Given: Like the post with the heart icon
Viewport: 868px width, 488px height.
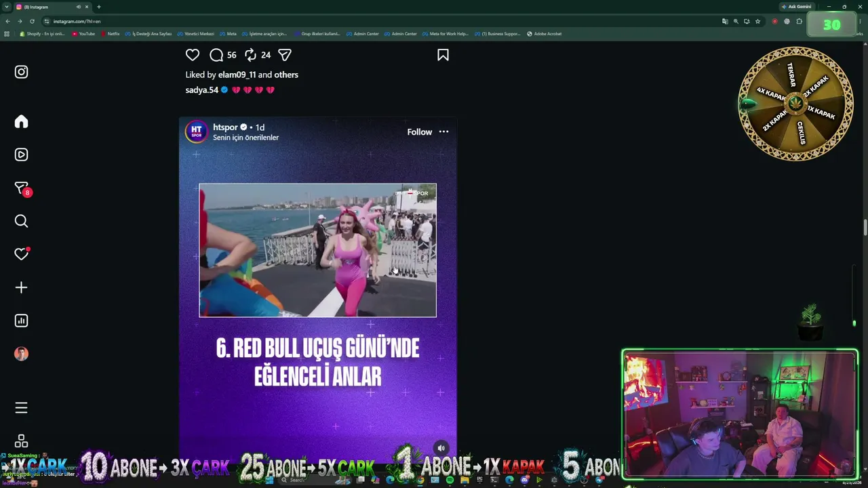Looking at the screenshot, I should point(193,55).
